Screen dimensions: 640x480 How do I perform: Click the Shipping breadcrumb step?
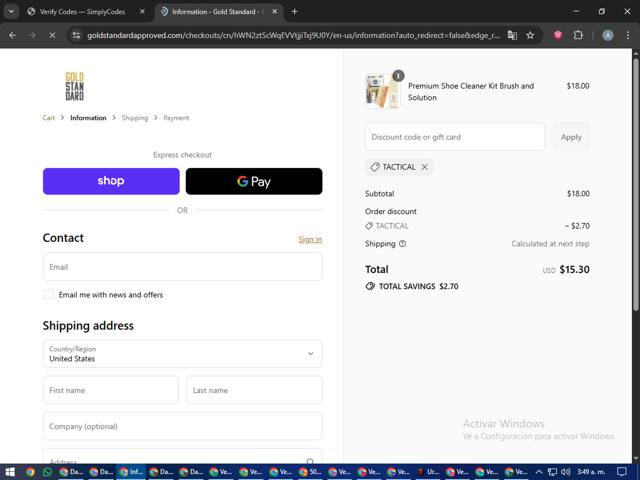click(135, 118)
